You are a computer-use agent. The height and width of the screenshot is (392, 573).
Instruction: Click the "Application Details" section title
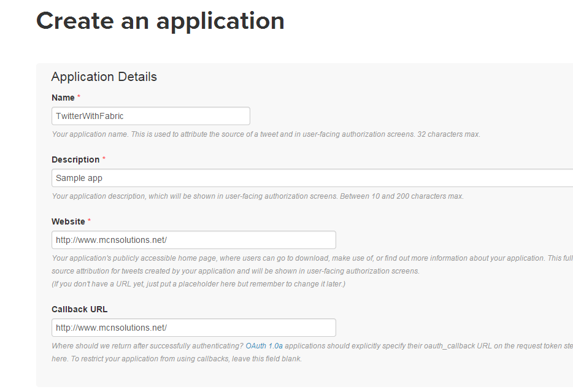(104, 77)
